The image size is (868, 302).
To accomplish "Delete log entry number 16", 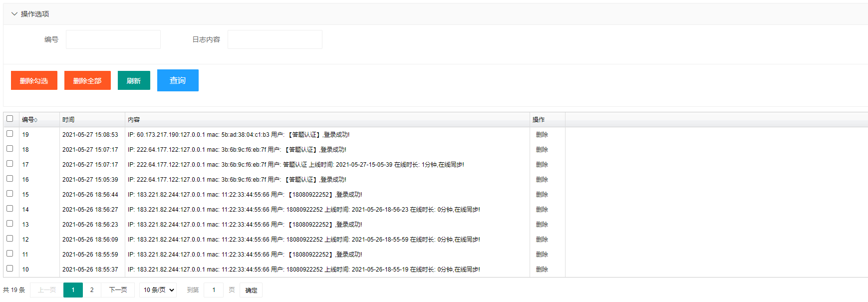I will click(542, 180).
